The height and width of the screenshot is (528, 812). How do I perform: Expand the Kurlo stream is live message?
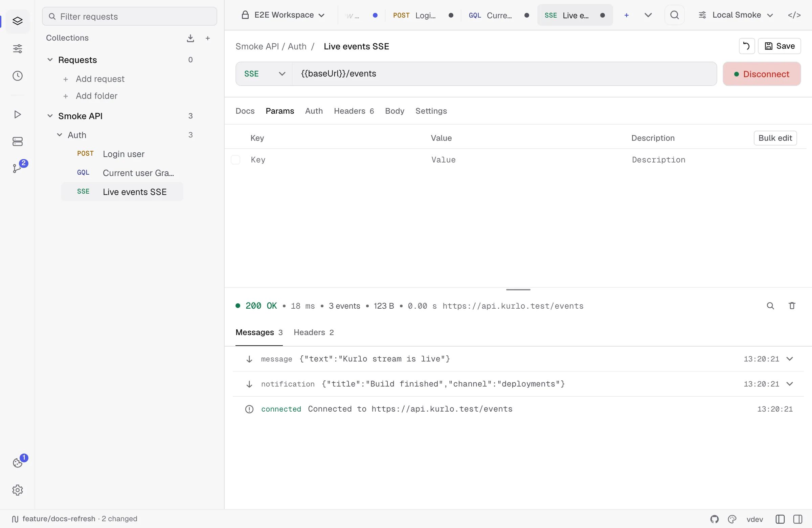tap(789, 359)
